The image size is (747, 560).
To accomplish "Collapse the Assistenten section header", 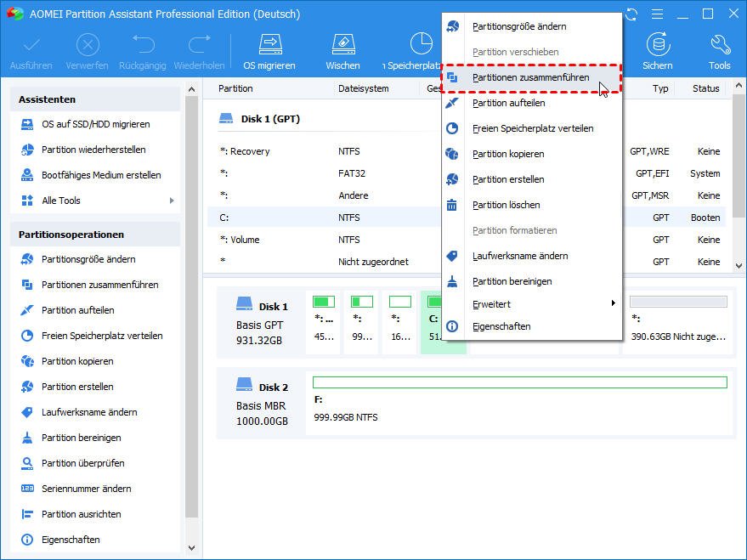I will pos(95,99).
